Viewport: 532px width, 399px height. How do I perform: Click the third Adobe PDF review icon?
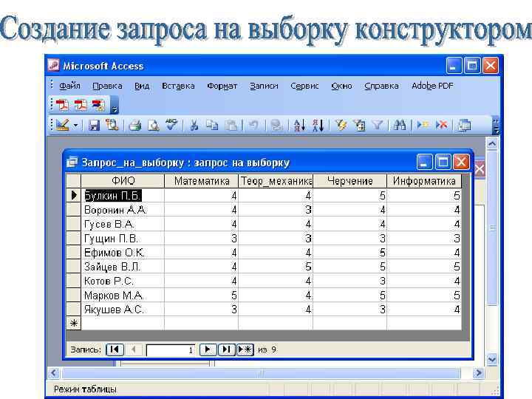(99, 105)
